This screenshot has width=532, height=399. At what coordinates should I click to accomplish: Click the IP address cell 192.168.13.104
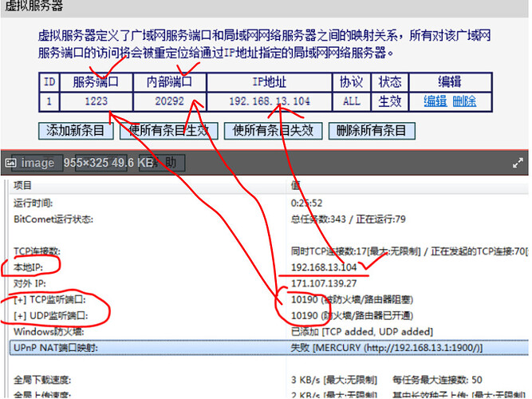(270, 101)
